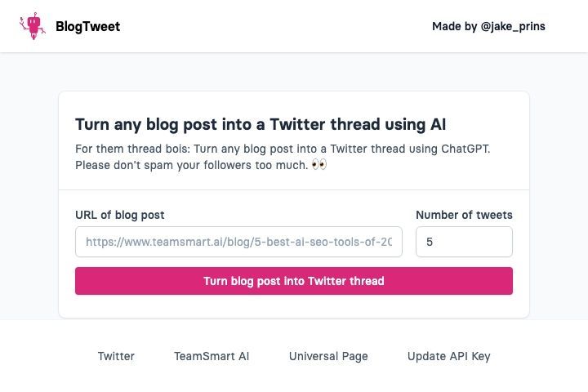Screen dimensions: 588x392
Task: Open the BlogTweet brand name link
Action: point(87,26)
